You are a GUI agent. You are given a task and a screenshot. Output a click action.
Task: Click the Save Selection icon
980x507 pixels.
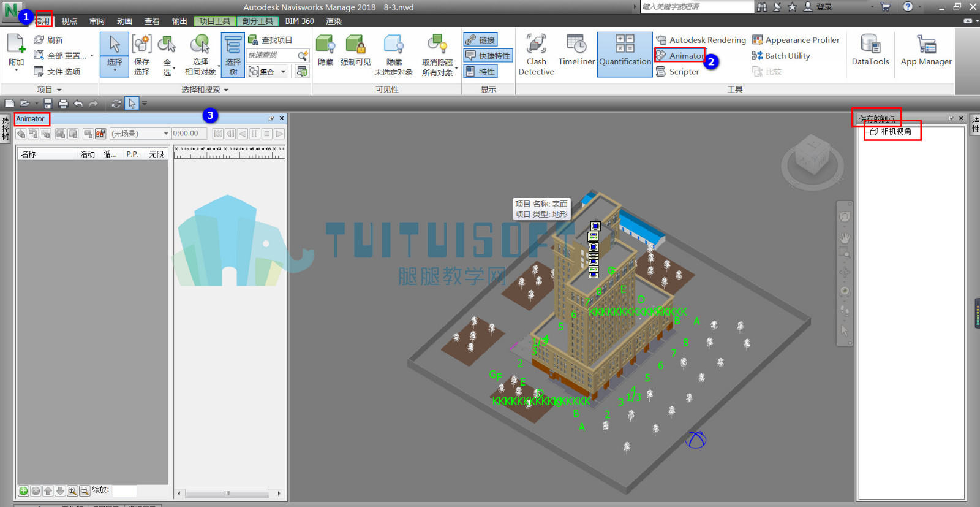coord(141,55)
